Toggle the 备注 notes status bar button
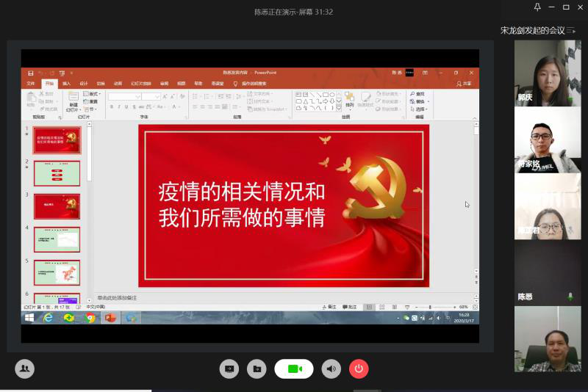Viewport: 588px width, 392px height. pos(329,307)
